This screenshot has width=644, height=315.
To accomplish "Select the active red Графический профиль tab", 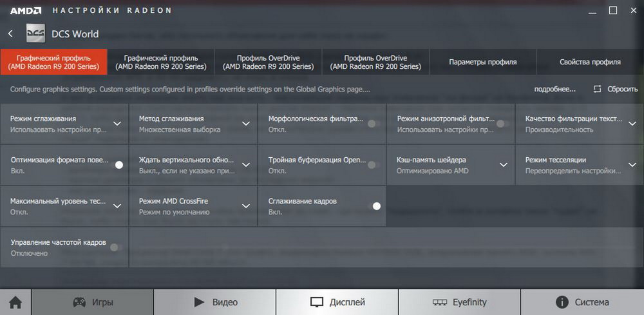I will coord(53,62).
